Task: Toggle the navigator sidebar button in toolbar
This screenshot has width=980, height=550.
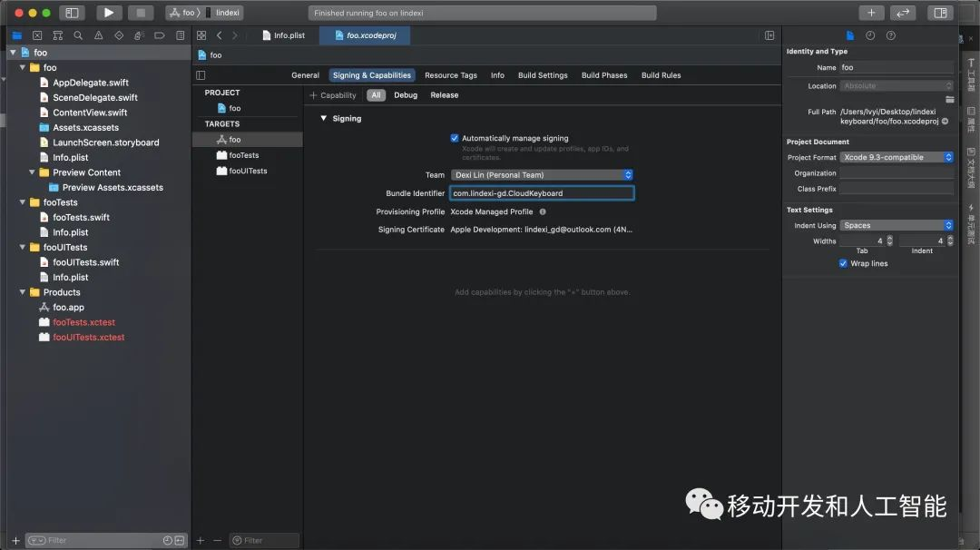Action: 72,13
